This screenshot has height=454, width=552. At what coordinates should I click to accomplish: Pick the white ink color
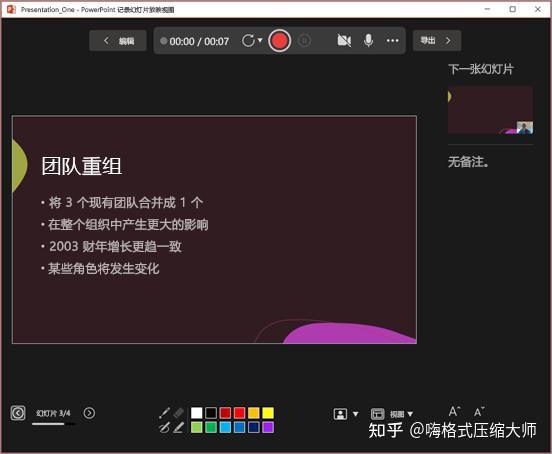coord(197,413)
